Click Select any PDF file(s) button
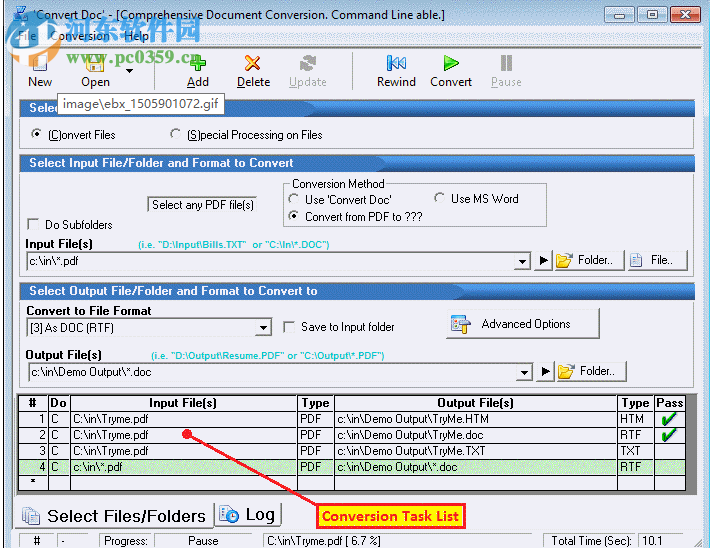The image size is (725, 548). (203, 204)
